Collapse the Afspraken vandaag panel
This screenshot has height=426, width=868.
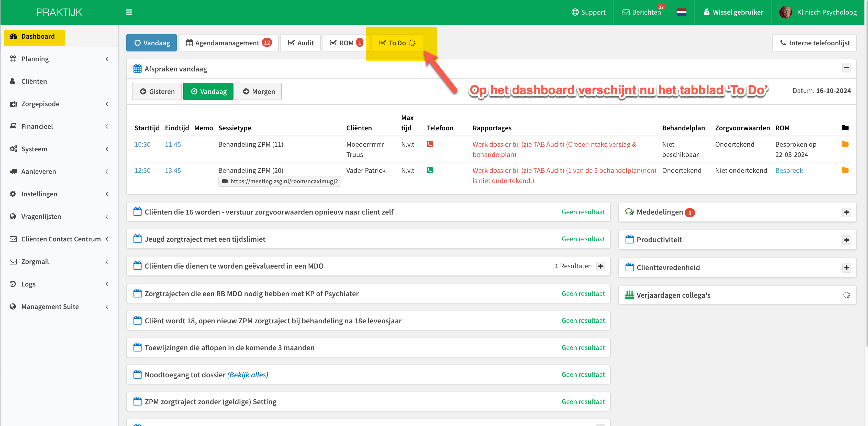(x=847, y=68)
